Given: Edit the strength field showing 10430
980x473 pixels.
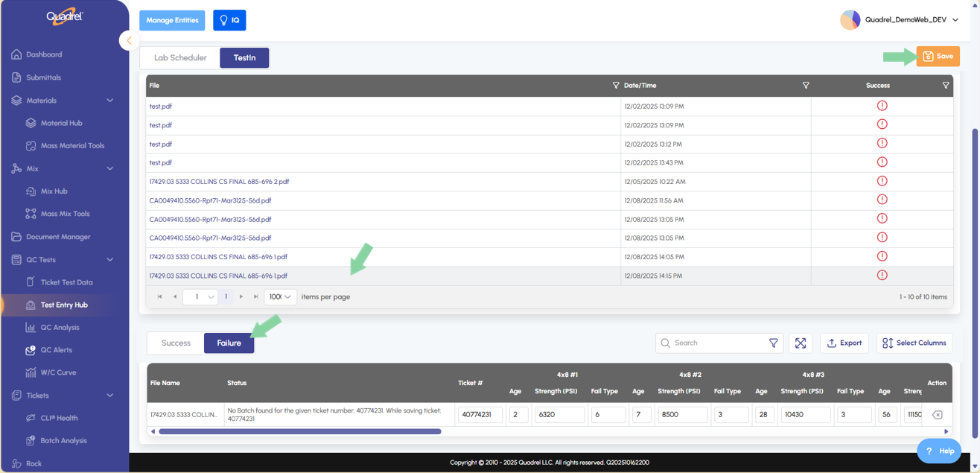Looking at the screenshot, I should click(x=805, y=415).
